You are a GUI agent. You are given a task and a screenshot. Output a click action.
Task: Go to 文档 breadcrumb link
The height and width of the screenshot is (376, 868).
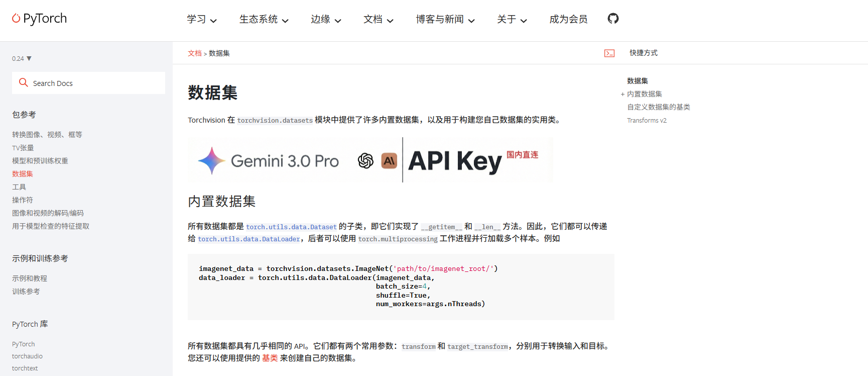(x=194, y=53)
